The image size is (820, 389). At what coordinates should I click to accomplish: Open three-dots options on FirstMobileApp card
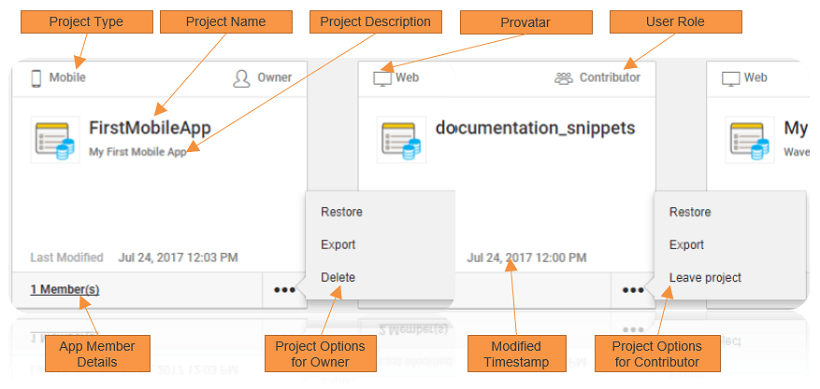tap(284, 290)
